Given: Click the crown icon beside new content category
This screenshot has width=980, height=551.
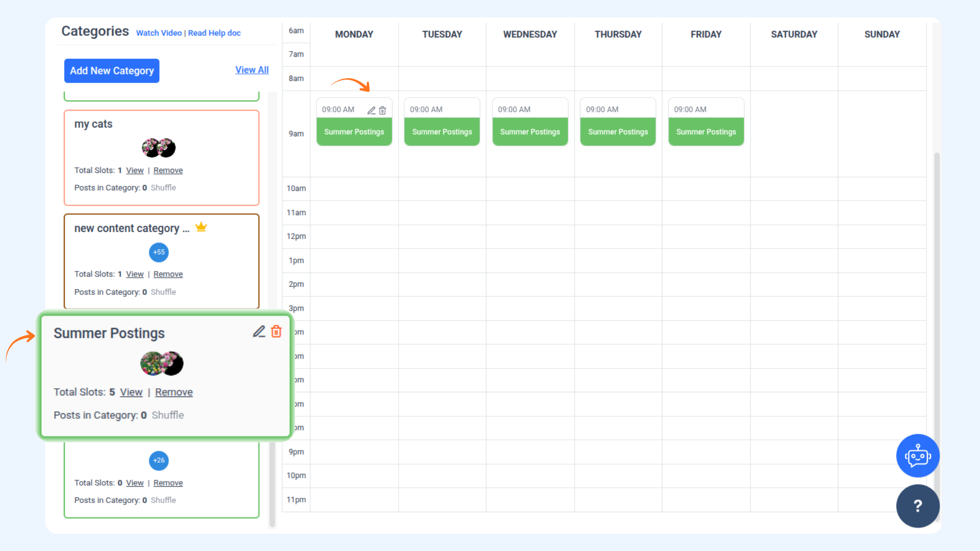Looking at the screenshot, I should [x=201, y=227].
